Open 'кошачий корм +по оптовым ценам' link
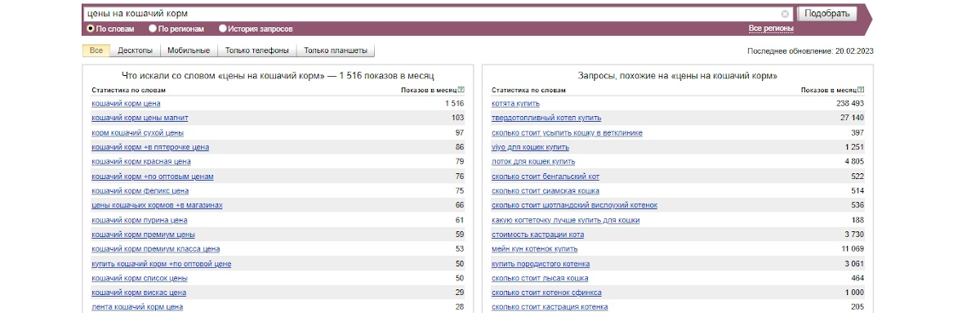Viewport: 980px width, 313px height. pos(152,176)
